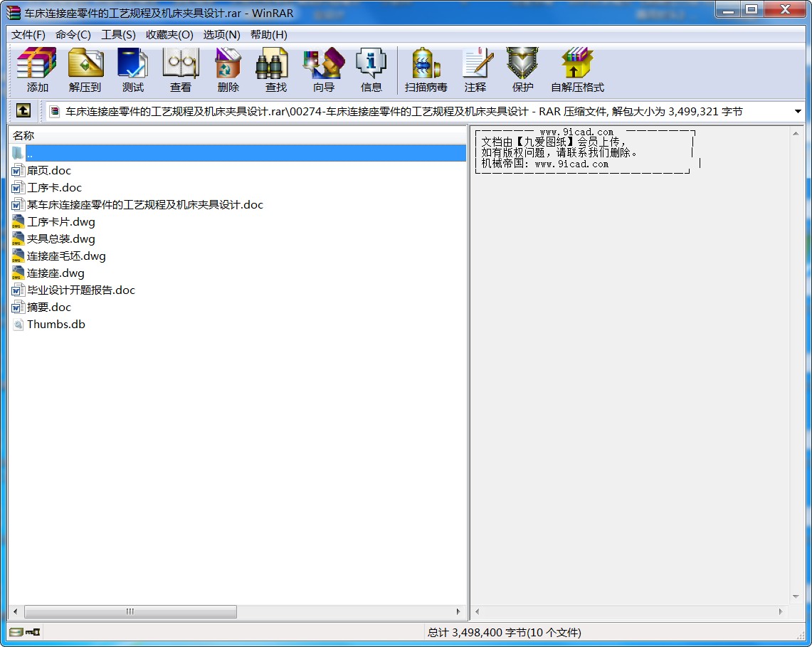Show archive 信息 (Info)
The height and width of the screenshot is (647, 812).
(371, 70)
